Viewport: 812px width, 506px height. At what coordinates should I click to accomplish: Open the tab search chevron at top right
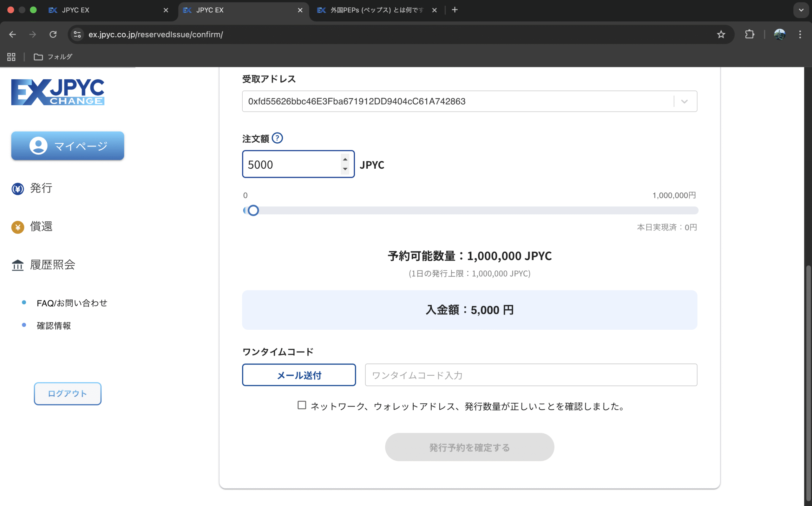click(801, 10)
